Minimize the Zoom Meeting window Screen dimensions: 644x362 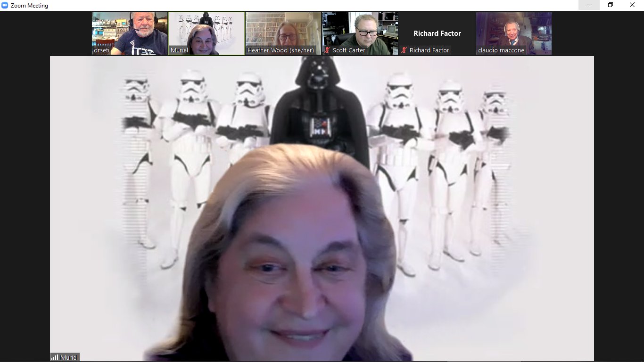tap(589, 5)
